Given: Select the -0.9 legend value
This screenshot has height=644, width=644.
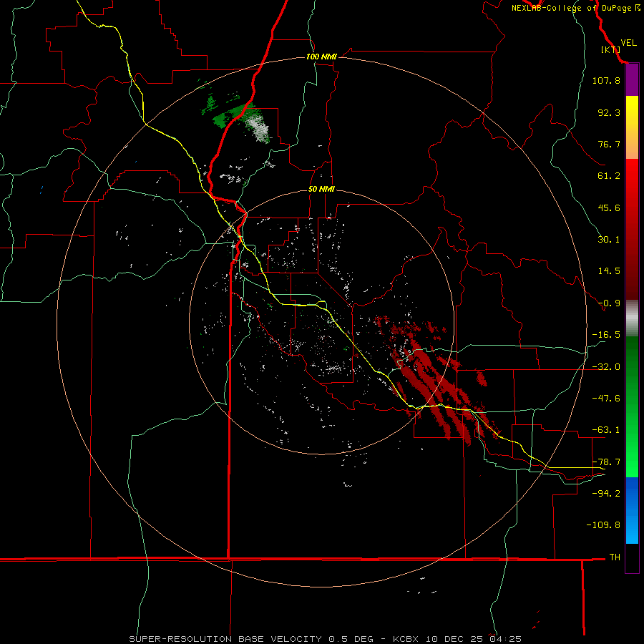Looking at the screenshot, I should pyautogui.click(x=609, y=303).
